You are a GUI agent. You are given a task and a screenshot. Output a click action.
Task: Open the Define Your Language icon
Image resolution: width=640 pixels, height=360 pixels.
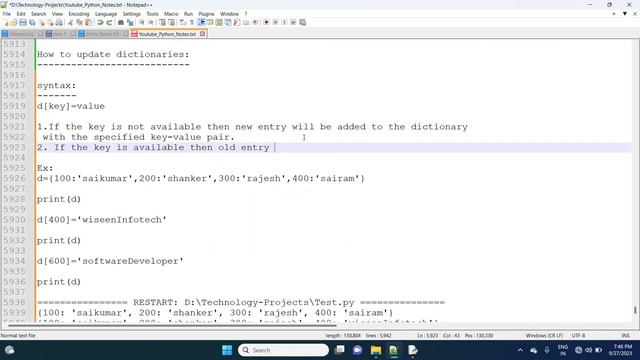pyautogui.click(x=210, y=22)
